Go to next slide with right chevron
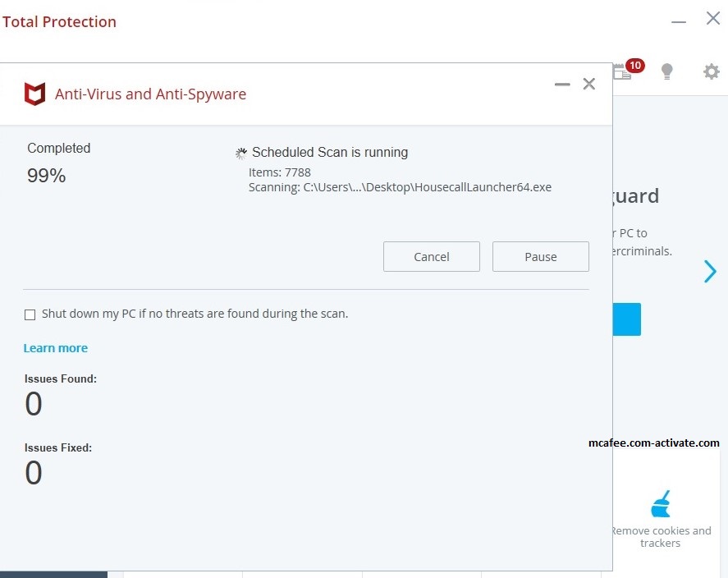The height and width of the screenshot is (578, 728). (710, 271)
